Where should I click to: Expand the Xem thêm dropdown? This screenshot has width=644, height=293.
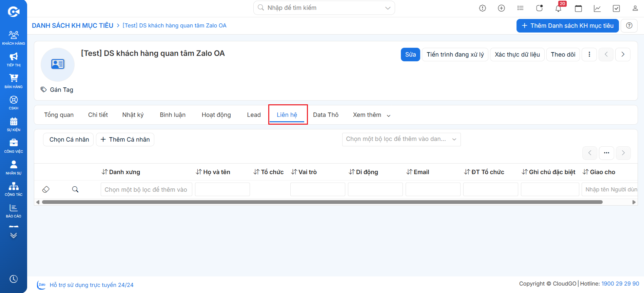[372, 115]
